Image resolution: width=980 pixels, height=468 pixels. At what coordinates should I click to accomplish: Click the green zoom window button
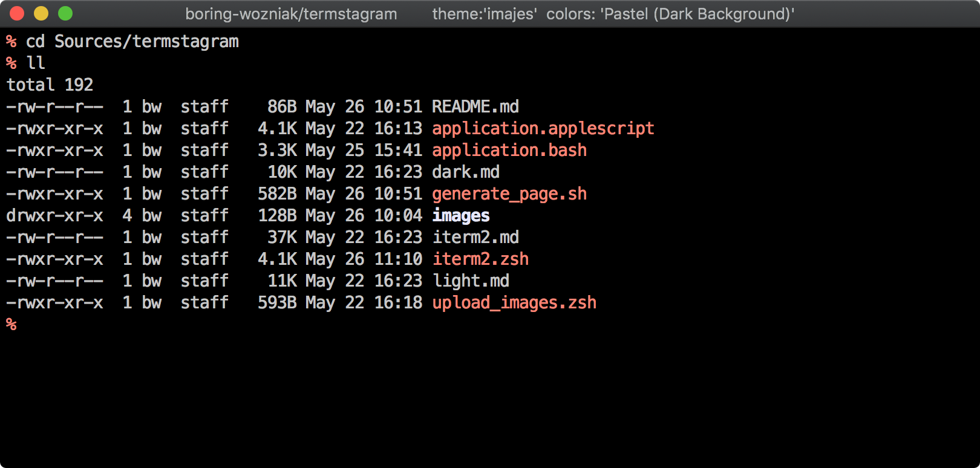(65, 13)
